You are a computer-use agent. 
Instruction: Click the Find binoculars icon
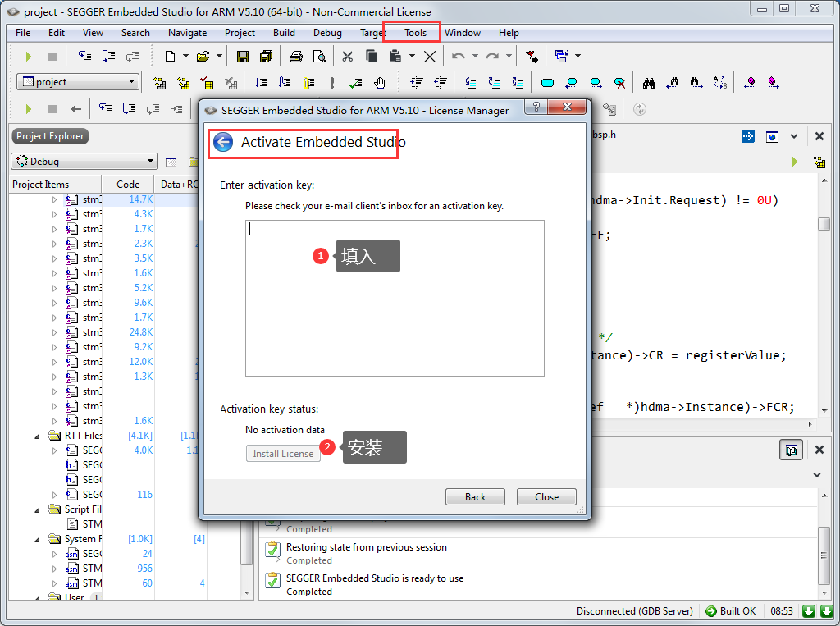tap(650, 83)
